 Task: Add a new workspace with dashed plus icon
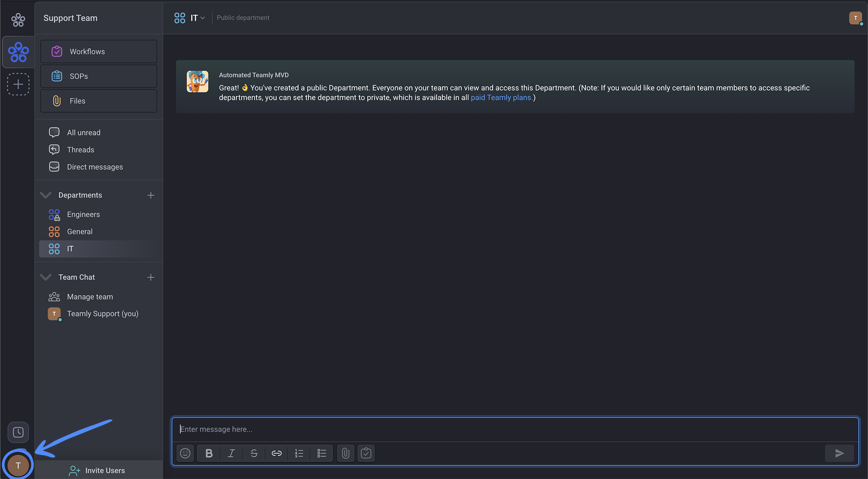(18, 84)
